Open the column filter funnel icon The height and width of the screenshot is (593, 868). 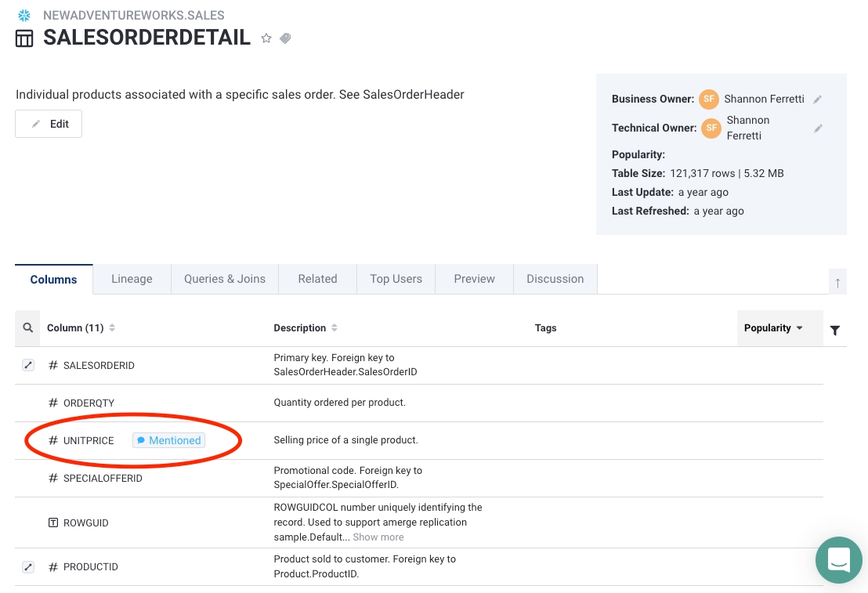pos(835,330)
